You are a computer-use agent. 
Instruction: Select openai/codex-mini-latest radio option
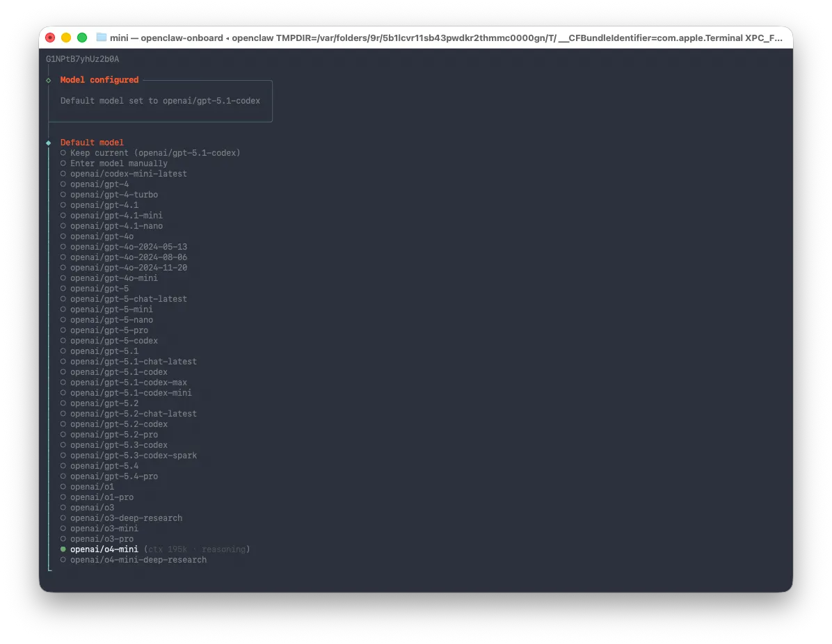click(123, 173)
